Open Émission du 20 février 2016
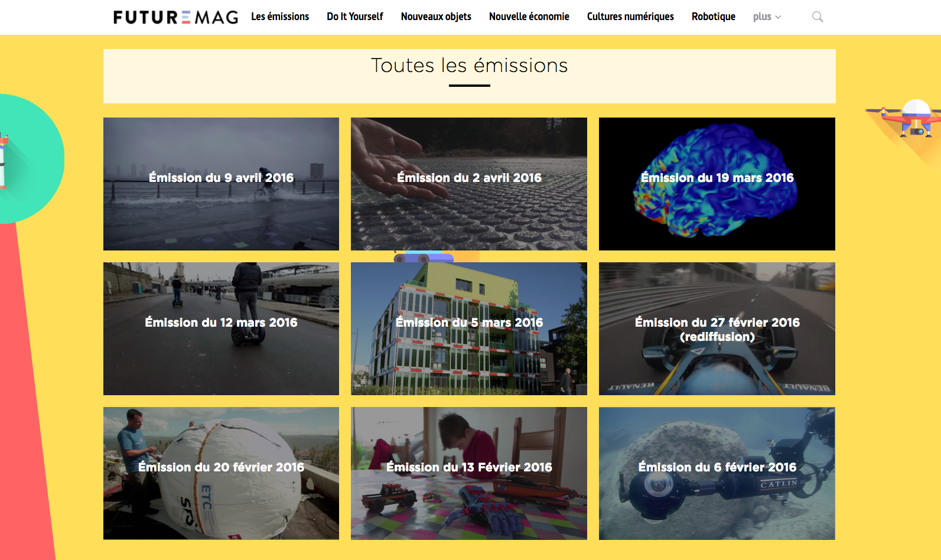Viewport: 941px width, 560px height. pyautogui.click(x=221, y=473)
